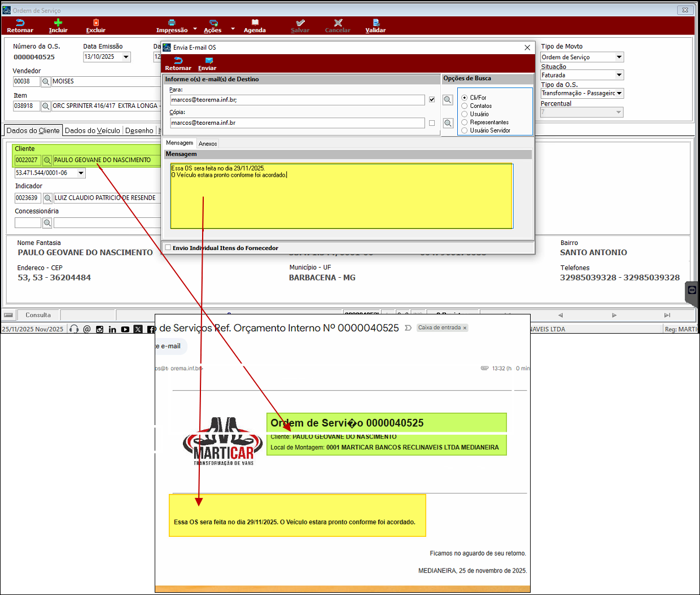Viewport: 700px width, 595px height.
Task: Switch to the Anexos tab
Action: click(x=208, y=144)
